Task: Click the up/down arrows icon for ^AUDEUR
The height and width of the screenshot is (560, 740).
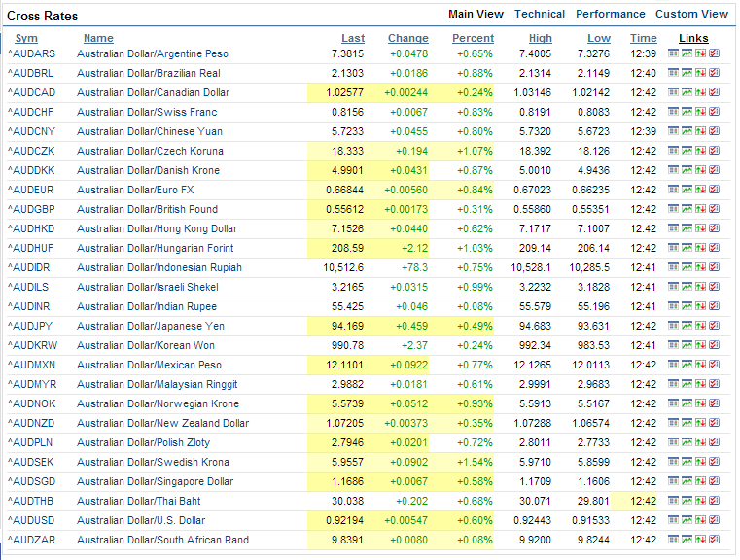Action: (700, 190)
